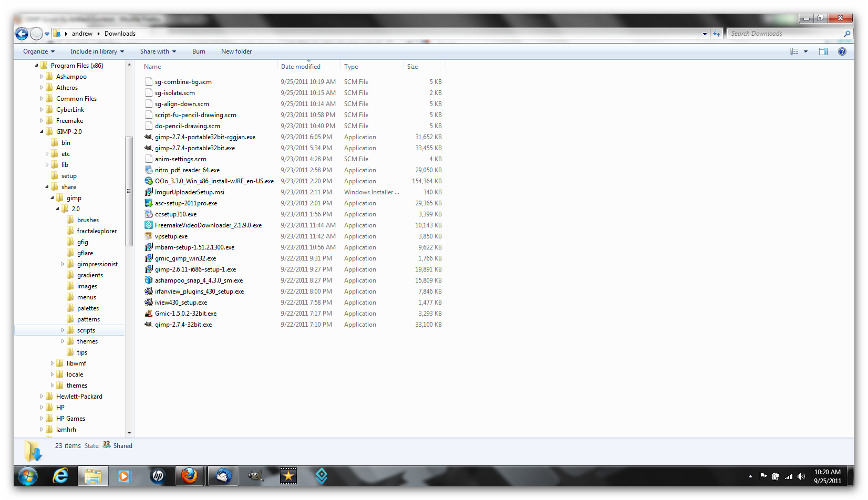
Task: Select the palettes folder in tree
Action: click(x=88, y=308)
